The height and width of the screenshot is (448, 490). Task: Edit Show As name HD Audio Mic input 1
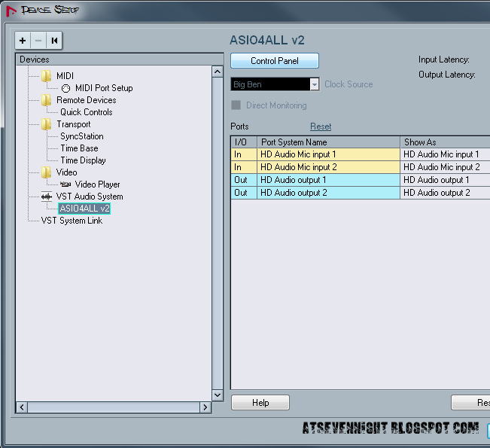tap(446, 154)
